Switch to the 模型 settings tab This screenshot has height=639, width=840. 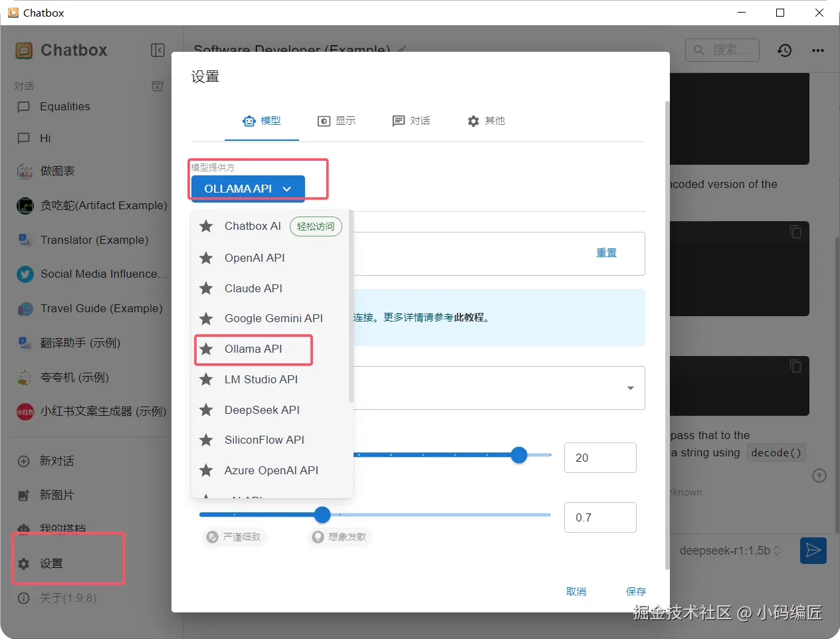coord(262,121)
